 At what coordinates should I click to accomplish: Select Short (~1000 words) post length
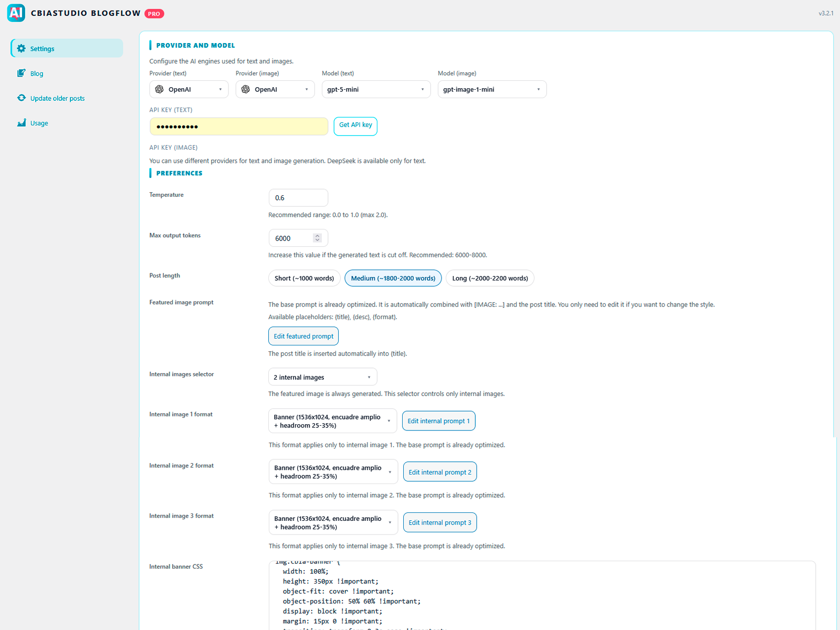(304, 278)
